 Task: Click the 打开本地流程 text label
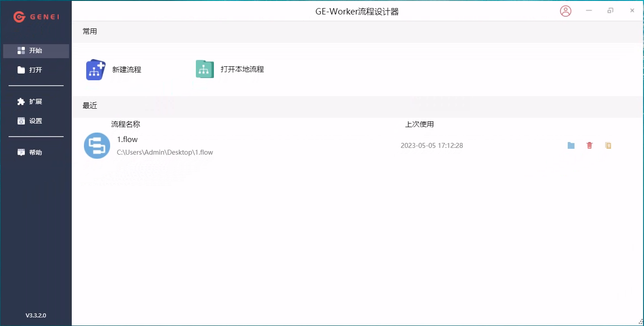(x=242, y=69)
